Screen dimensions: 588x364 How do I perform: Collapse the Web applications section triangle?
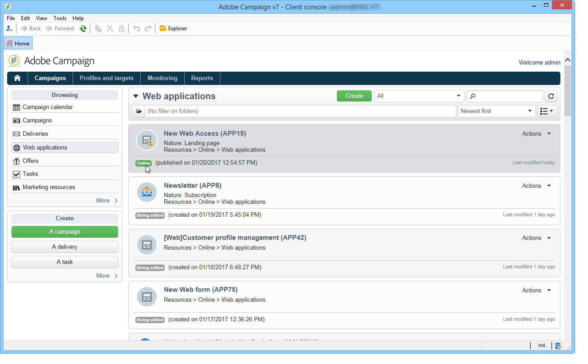point(136,97)
